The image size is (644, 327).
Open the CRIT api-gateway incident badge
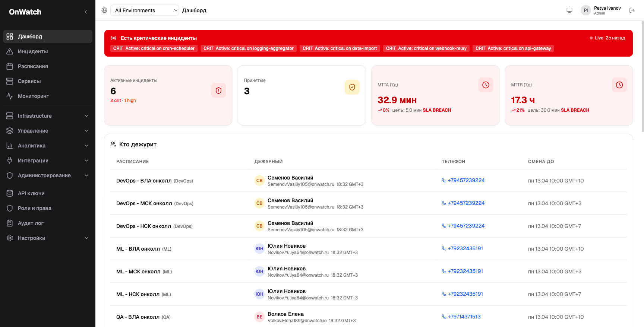coord(513,48)
